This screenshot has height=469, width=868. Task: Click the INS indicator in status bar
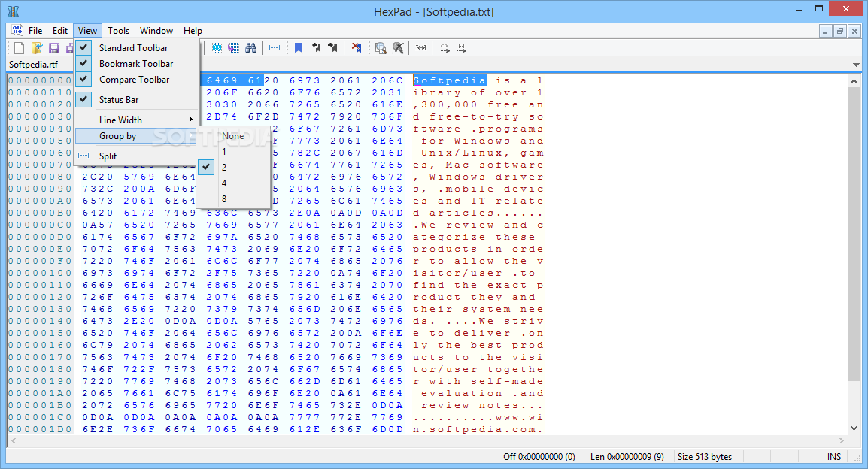click(833, 457)
